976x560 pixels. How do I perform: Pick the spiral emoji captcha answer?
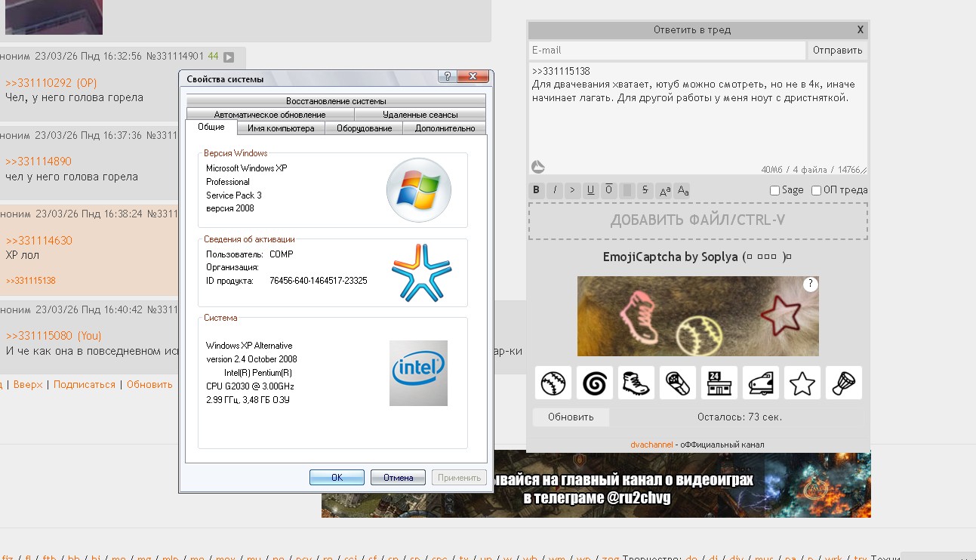tap(595, 383)
